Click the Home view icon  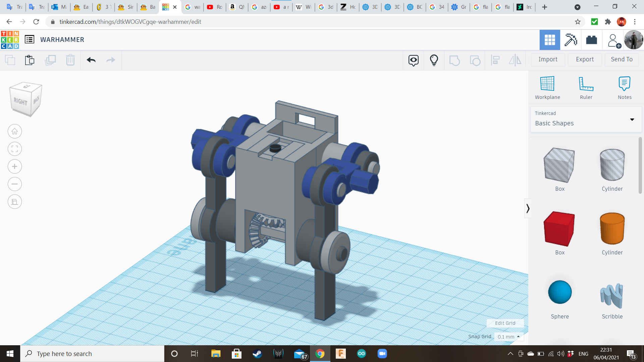[x=15, y=131]
